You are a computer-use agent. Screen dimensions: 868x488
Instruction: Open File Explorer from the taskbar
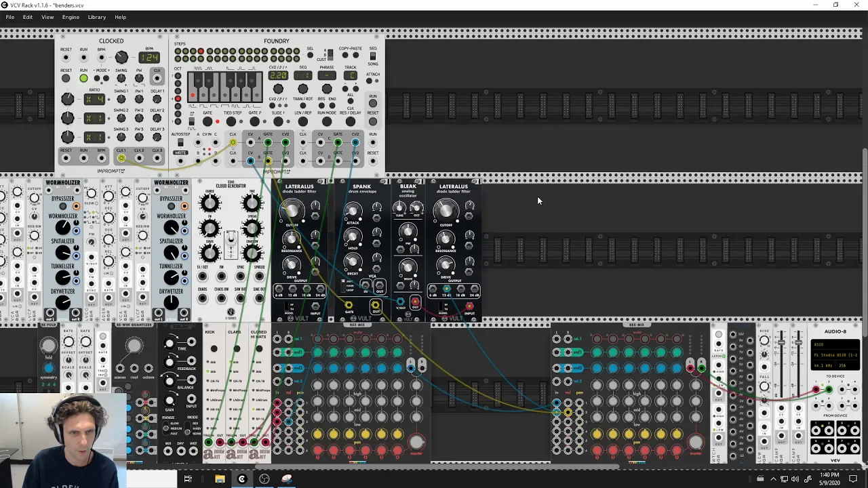(x=220, y=479)
